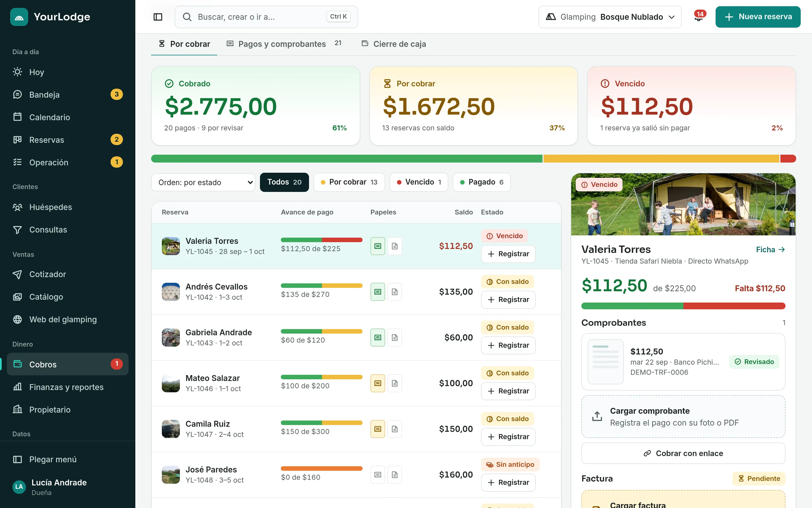Open Finanzas y reportes in sidebar

[x=67, y=387]
